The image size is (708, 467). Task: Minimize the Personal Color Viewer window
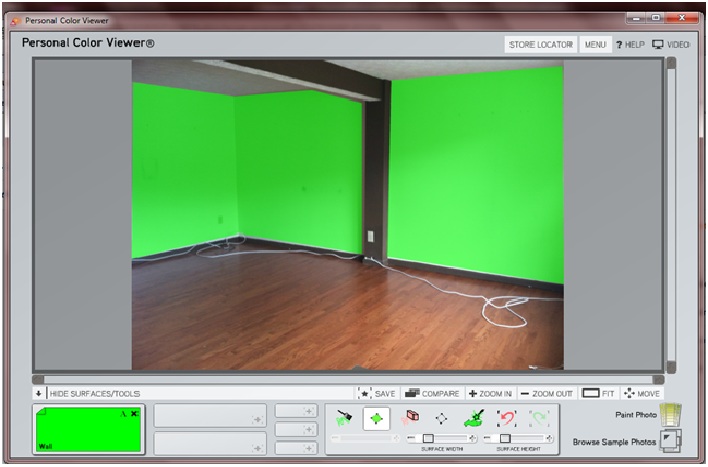click(637, 18)
